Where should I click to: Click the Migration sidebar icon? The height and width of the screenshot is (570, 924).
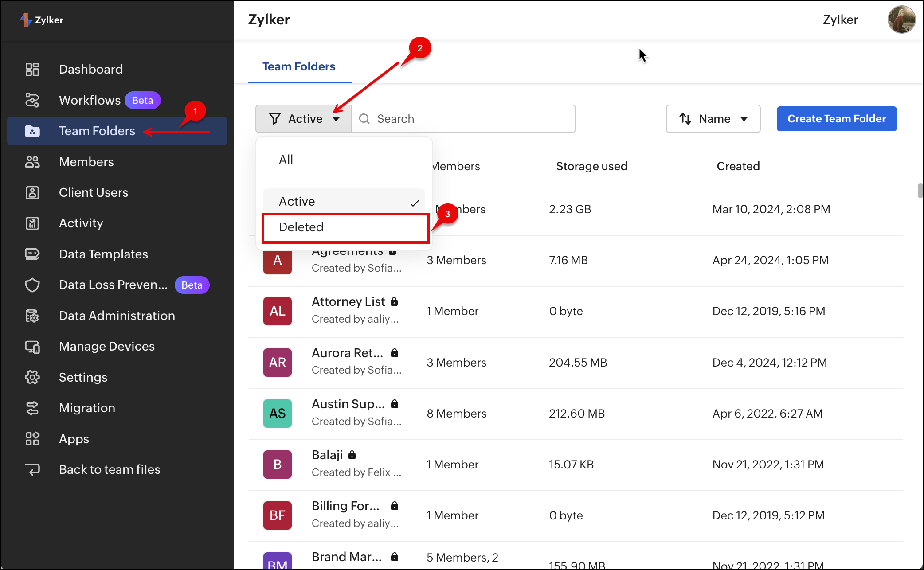[x=32, y=408]
